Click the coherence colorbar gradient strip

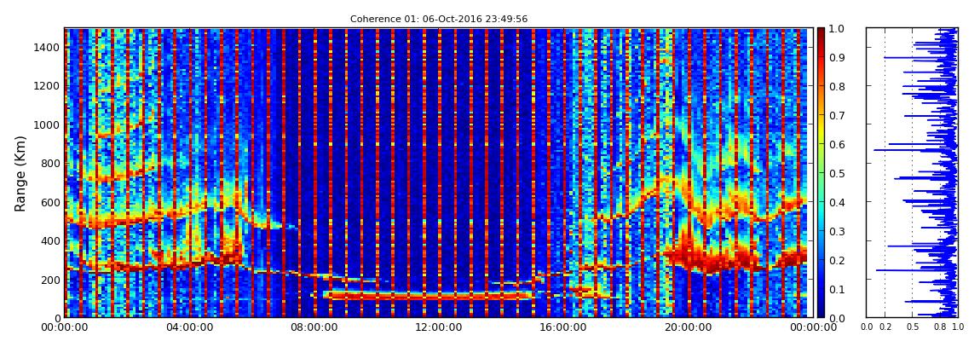821,172
